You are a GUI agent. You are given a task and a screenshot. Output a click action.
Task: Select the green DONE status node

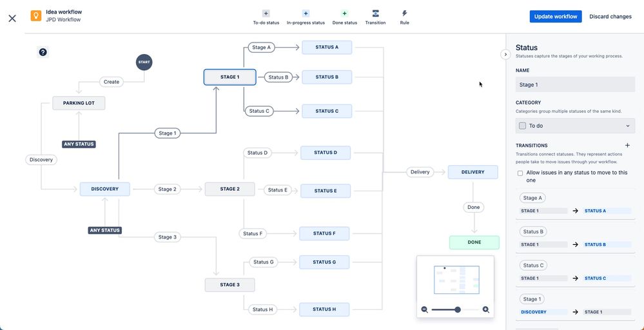click(474, 242)
